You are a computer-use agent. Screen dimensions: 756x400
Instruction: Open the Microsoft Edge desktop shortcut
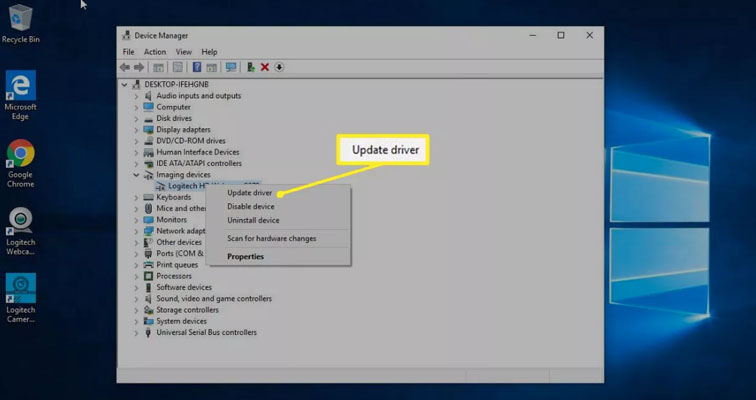[x=20, y=93]
